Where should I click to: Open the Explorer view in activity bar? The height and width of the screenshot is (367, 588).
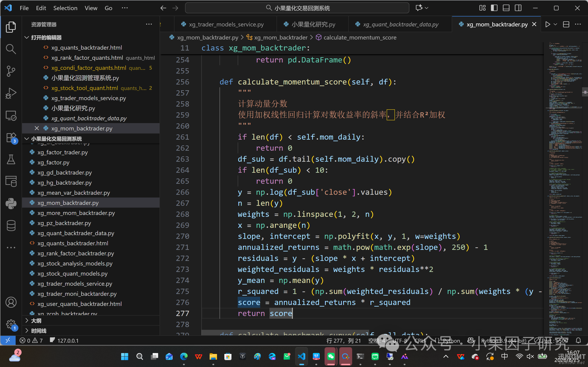(11, 27)
